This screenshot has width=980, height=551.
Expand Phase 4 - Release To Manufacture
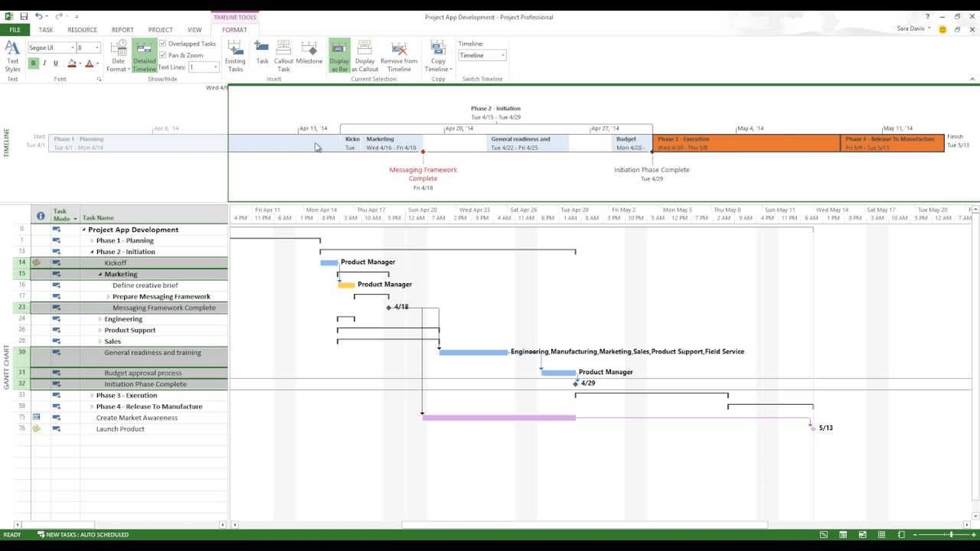pos(91,407)
